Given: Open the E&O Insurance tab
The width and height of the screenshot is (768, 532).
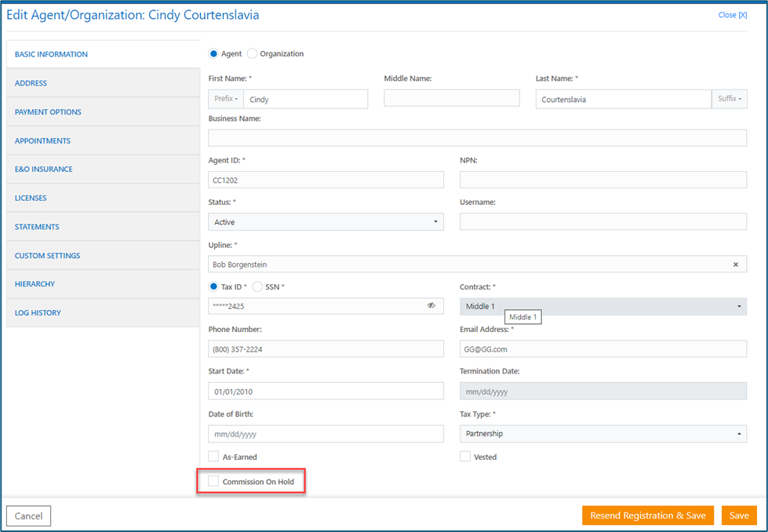Looking at the screenshot, I should [x=44, y=169].
